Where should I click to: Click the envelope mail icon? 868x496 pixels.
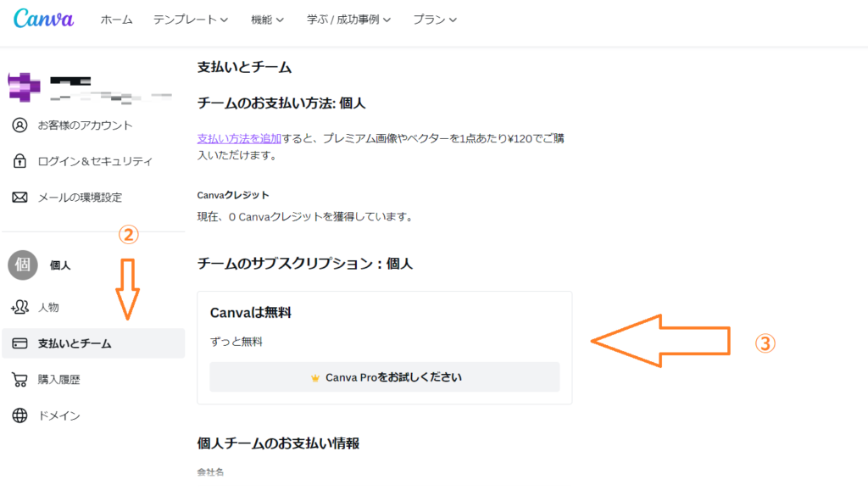[x=20, y=197]
